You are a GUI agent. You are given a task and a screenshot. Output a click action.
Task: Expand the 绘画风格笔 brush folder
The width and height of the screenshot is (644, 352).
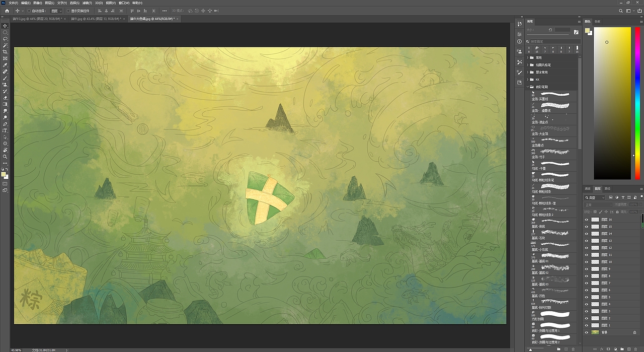click(x=528, y=65)
